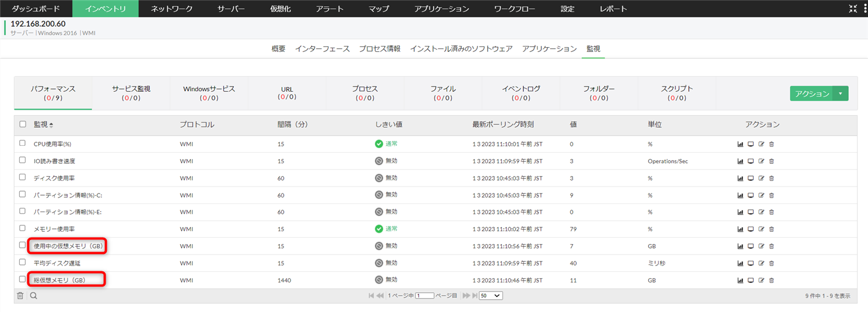Viewport: 868px width, 312px height.
Task: Click the green アクション button
Action: coord(812,94)
